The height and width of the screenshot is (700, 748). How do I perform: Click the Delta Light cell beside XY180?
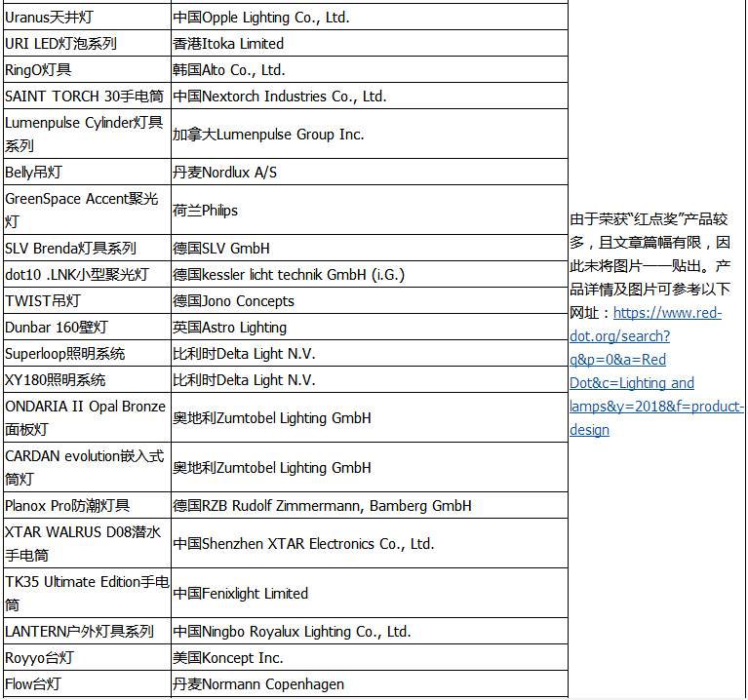click(370, 379)
